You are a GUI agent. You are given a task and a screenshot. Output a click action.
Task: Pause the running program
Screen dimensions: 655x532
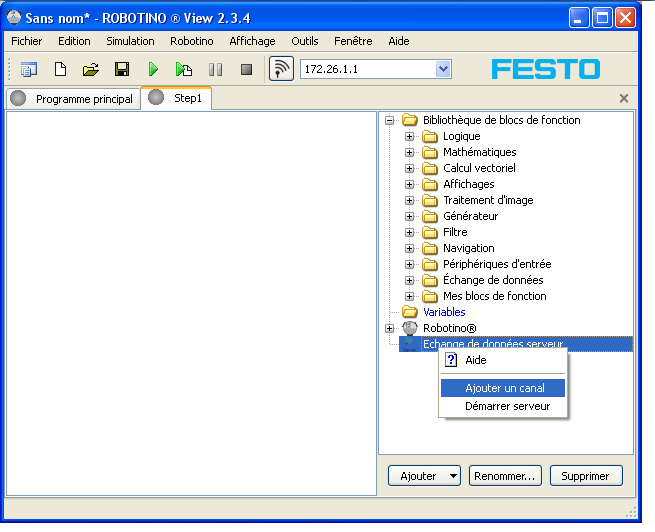[216, 69]
